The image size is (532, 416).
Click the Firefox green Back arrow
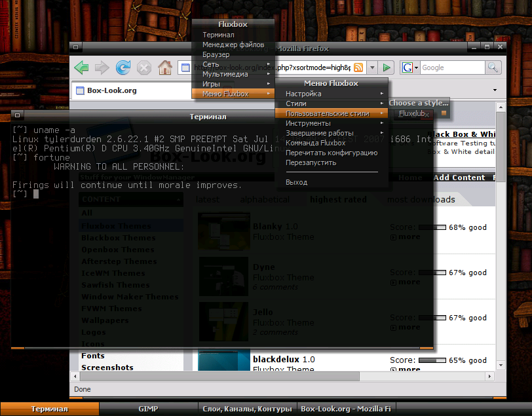pos(81,67)
